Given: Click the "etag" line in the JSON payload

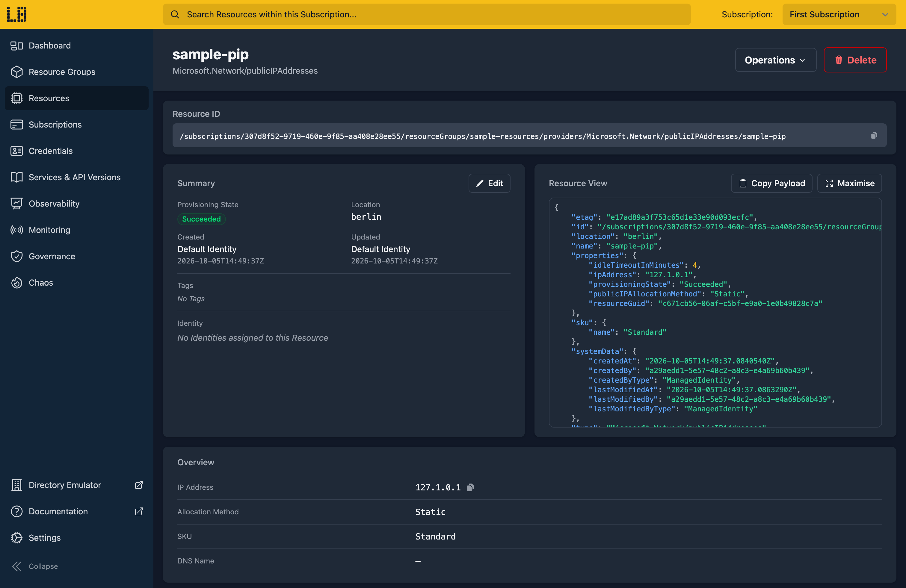Looking at the screenshot, I should click(664, 217).
